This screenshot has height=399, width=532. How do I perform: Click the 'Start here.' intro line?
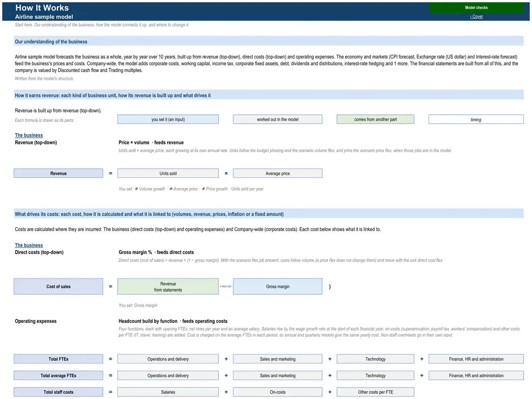pyautogui.click(x=102, y=25)
